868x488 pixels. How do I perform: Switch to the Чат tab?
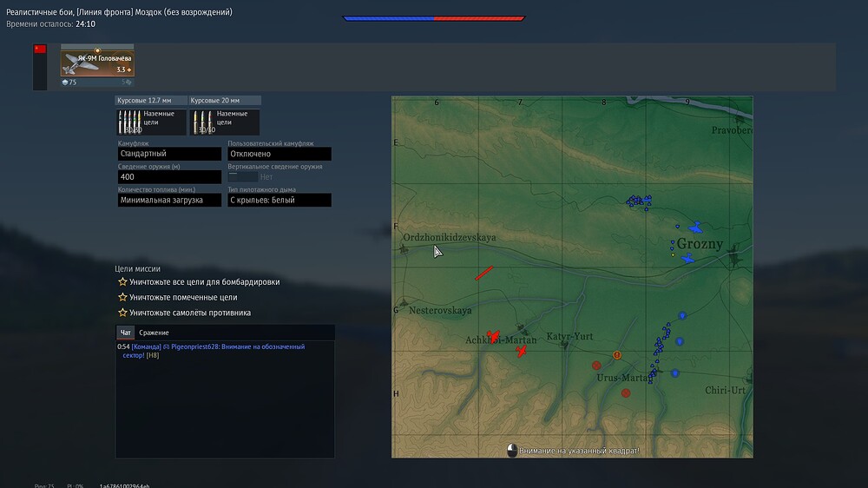coord(126,333)
